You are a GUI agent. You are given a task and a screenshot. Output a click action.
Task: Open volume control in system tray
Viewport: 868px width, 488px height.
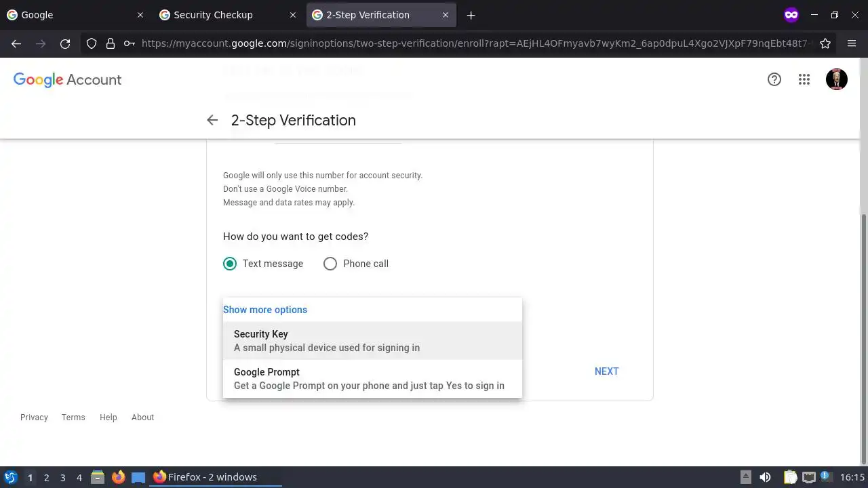tap(766, 477)
